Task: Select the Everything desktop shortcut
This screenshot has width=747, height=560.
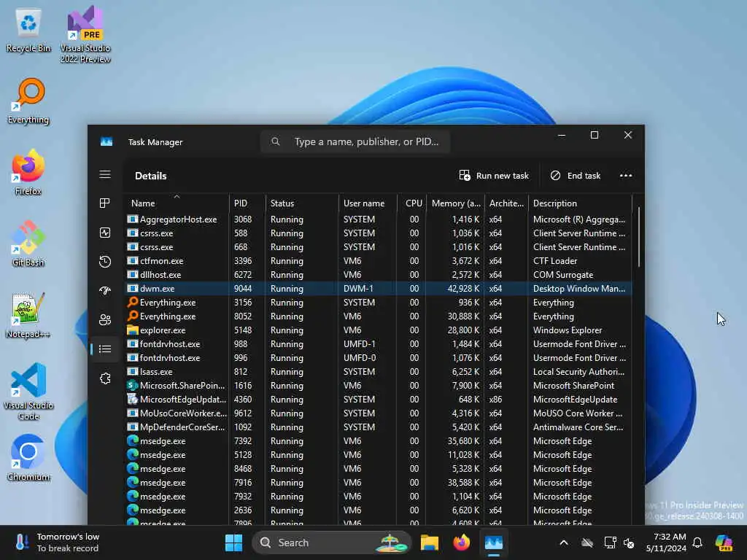Action: 28,101
